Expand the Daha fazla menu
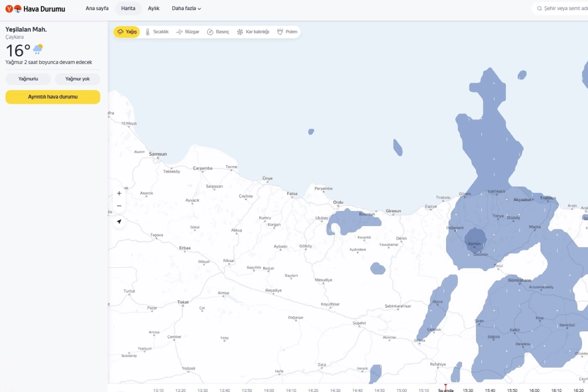This screenshot has width=588, height=392. [x=186, y=8]
